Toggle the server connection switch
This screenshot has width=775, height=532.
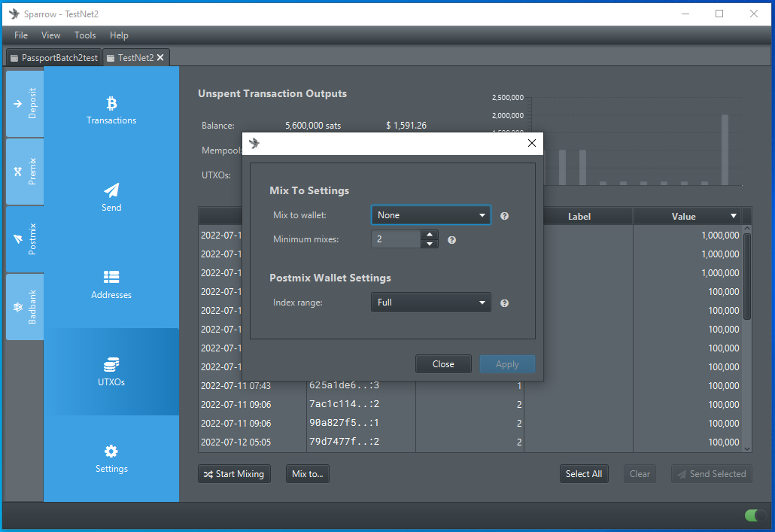coord(755,515)
